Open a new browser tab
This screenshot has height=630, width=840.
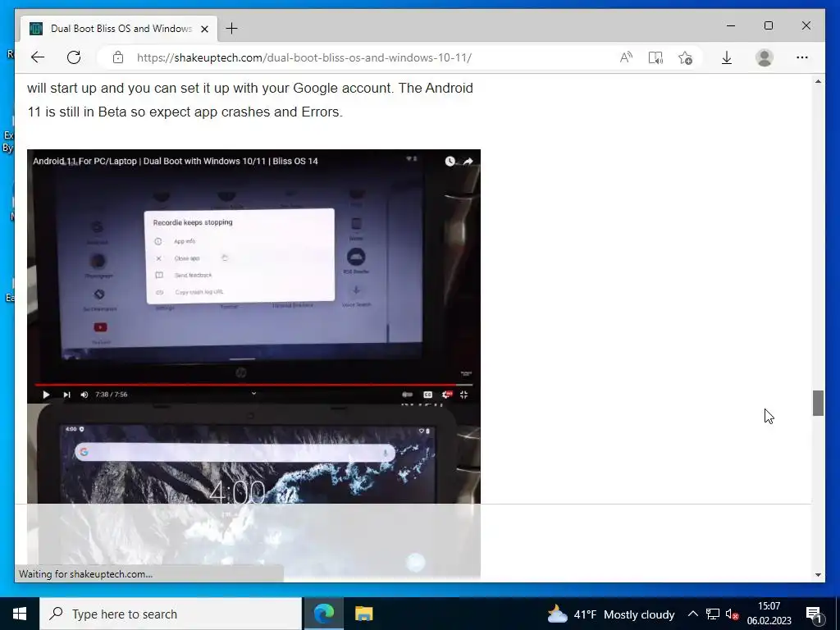tap(231, 29)
